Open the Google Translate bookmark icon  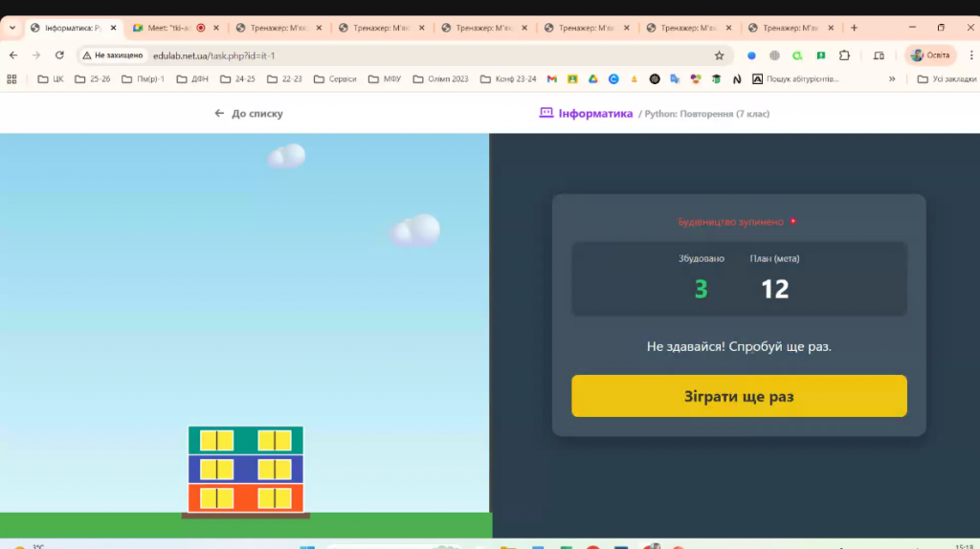tap(676, 79)
